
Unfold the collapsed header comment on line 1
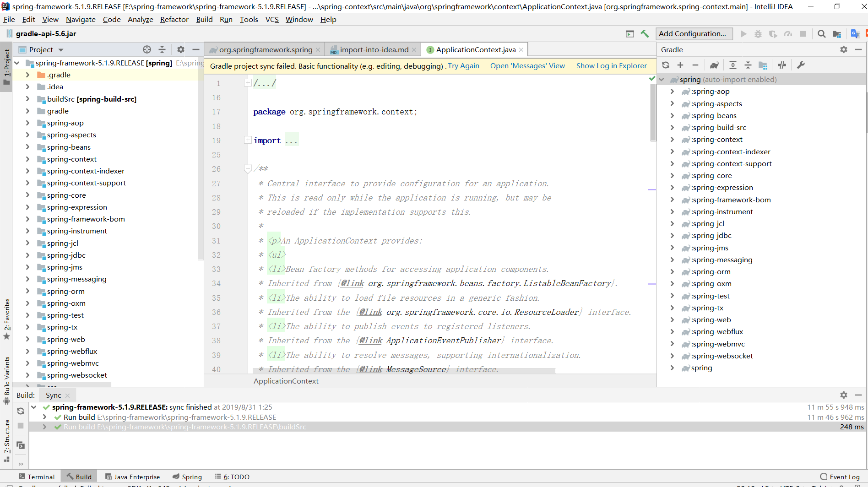(248, 83)
